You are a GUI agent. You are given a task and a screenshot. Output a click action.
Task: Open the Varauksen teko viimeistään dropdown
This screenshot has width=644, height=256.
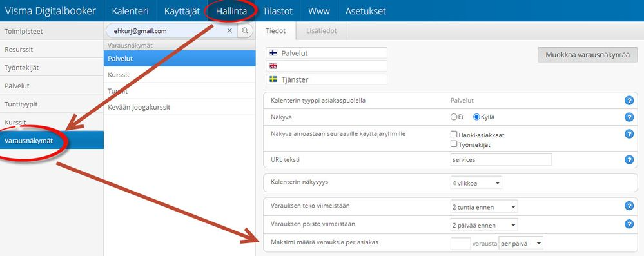click(484, 207)
